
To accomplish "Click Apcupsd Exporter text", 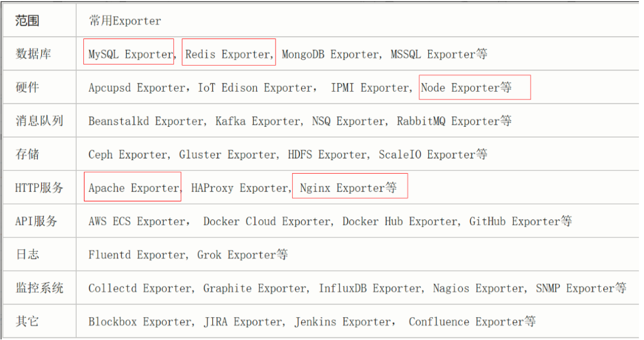I will [137, 87].
